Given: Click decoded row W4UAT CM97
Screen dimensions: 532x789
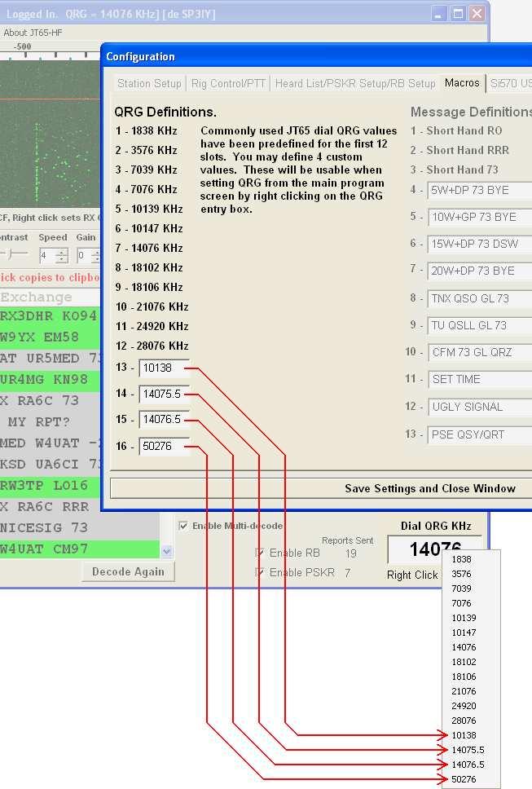Looking at the screenshot, I should (80, 549).
